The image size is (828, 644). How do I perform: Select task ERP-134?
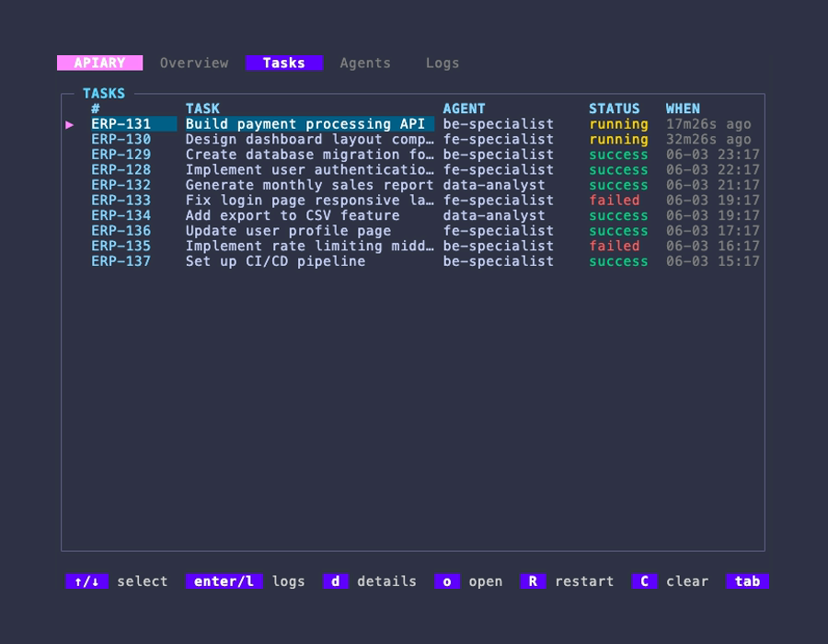coord(121,216)
